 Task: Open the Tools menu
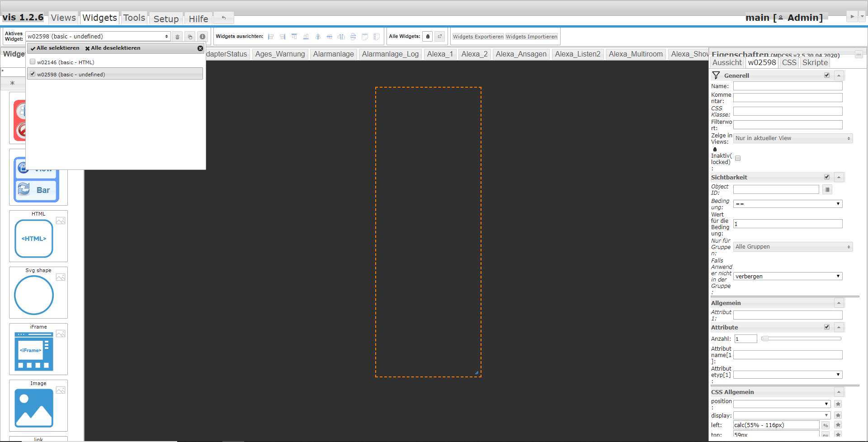click(134, 18)
